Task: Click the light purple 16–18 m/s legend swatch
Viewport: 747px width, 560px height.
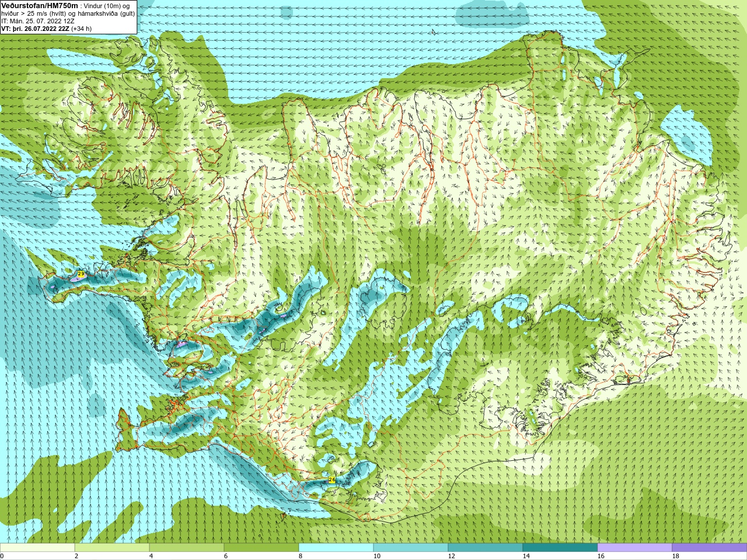Action: tap(635, 548)
